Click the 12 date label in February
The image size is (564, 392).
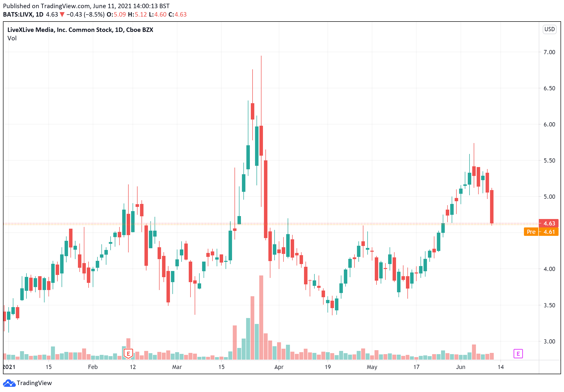pos(133,367)
